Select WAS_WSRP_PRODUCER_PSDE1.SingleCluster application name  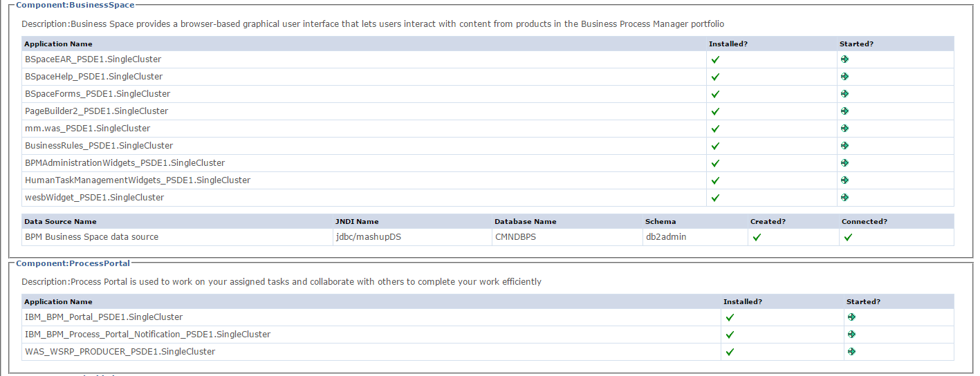tap(120, 352)
